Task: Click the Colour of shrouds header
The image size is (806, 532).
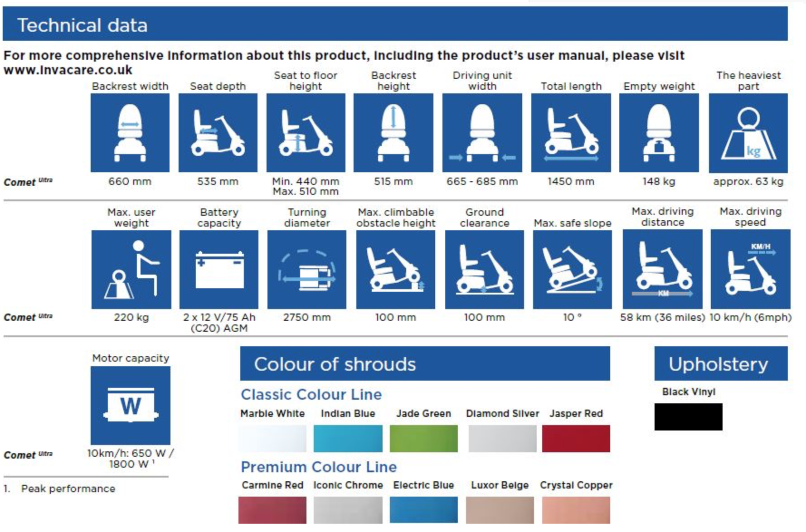Action: [425, 364]
